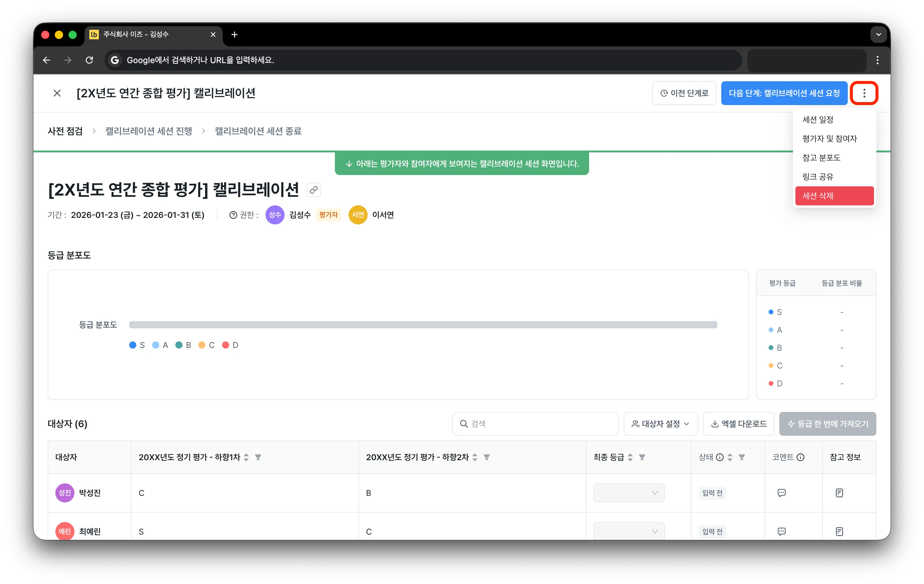
Task: Choose 세션 삭제 in the menu
Action: coord(834,196)
